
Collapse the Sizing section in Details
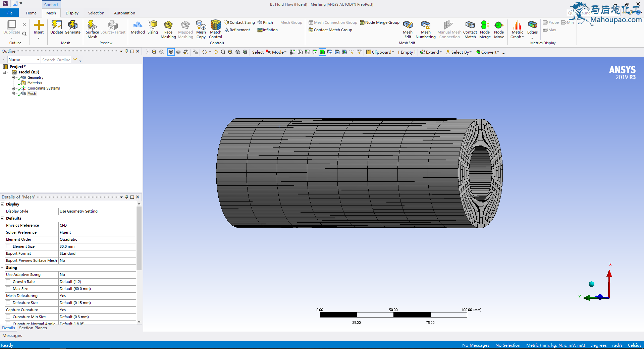click(2, 268)
